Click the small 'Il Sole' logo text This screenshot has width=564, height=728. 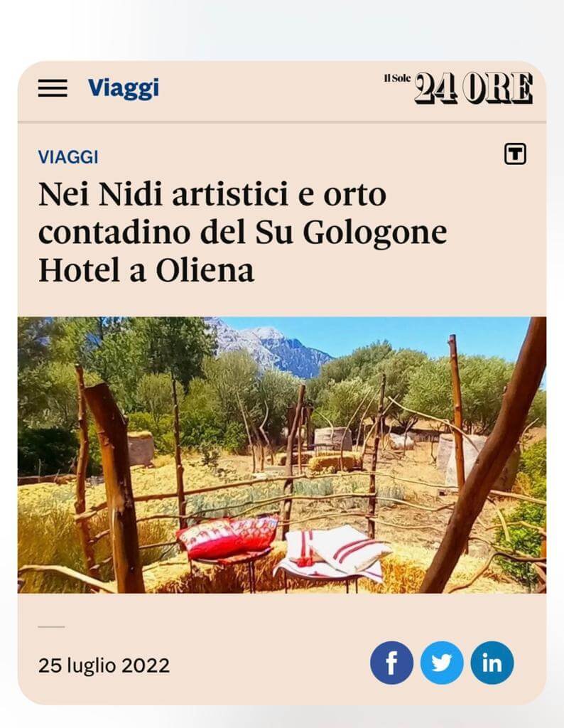pos(397,78)
